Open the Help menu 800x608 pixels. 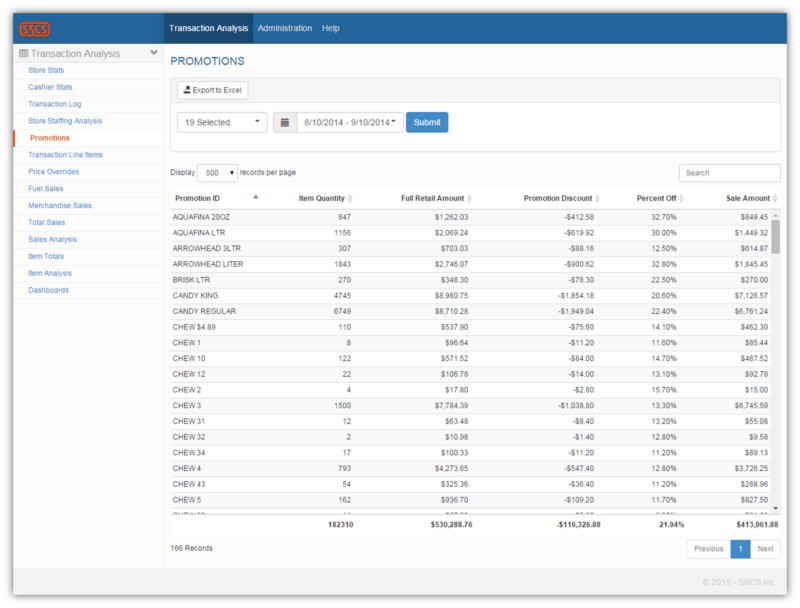(331, 28)
